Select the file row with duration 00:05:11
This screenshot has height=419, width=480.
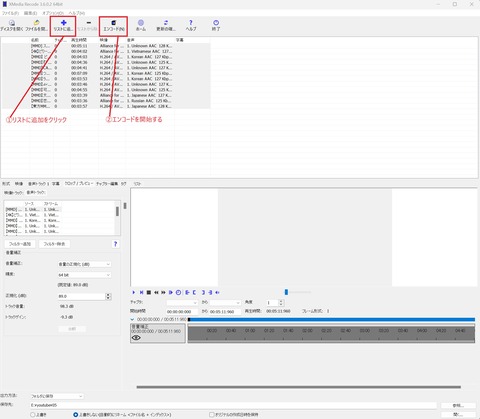coord(106,46)
